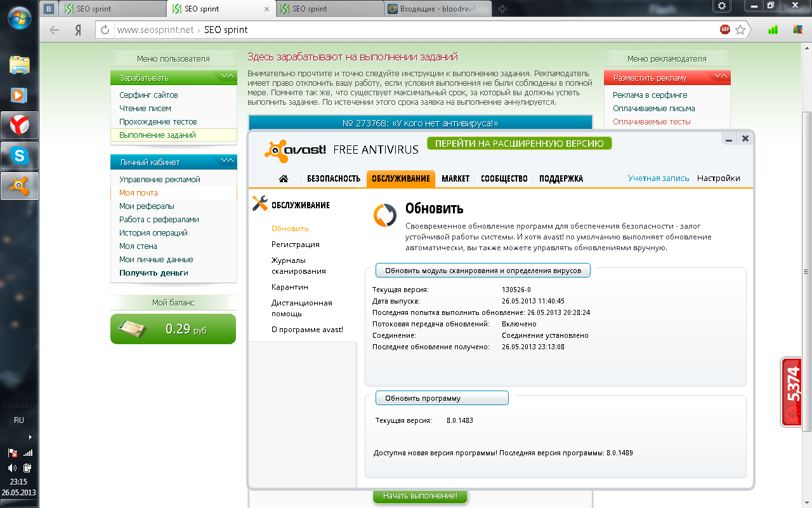Switch to the Безопасность tab
This screenshot has height=508, width=812.
click(x=334, y=178)
